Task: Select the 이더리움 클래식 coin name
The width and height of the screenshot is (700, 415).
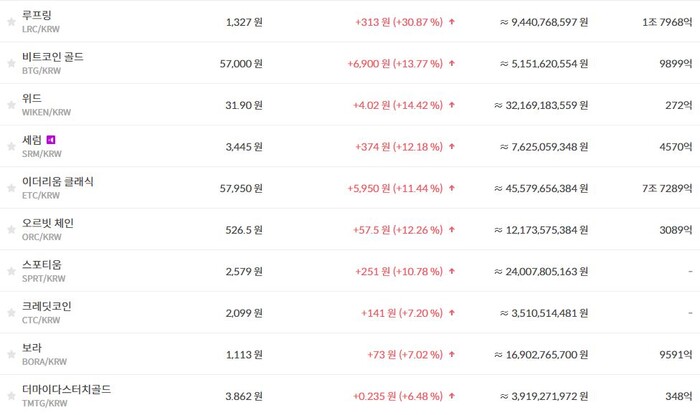Action: (58, 182)
